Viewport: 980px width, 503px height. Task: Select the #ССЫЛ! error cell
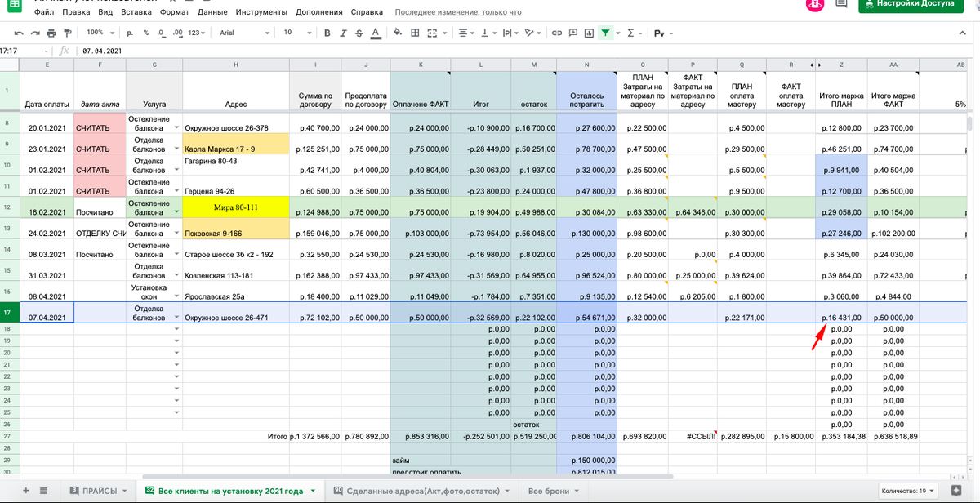pyautogui.click(x=693, y=437)
